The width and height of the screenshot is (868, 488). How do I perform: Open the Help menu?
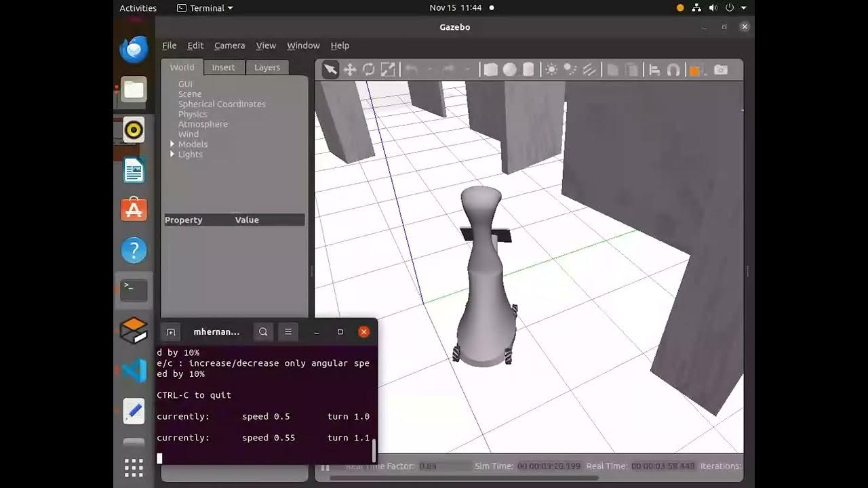(x=340, y=45)
